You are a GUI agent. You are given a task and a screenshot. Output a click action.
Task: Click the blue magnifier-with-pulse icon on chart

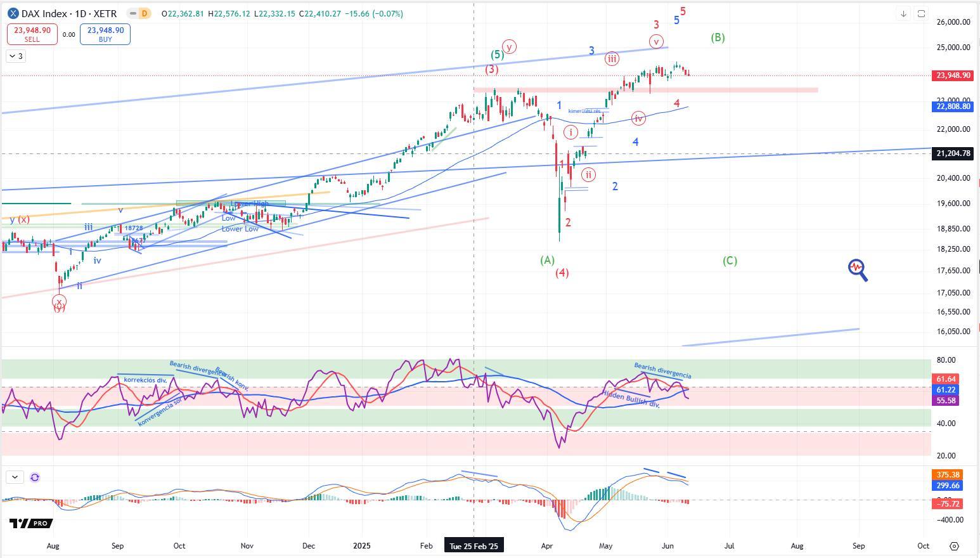coord(858,270)
